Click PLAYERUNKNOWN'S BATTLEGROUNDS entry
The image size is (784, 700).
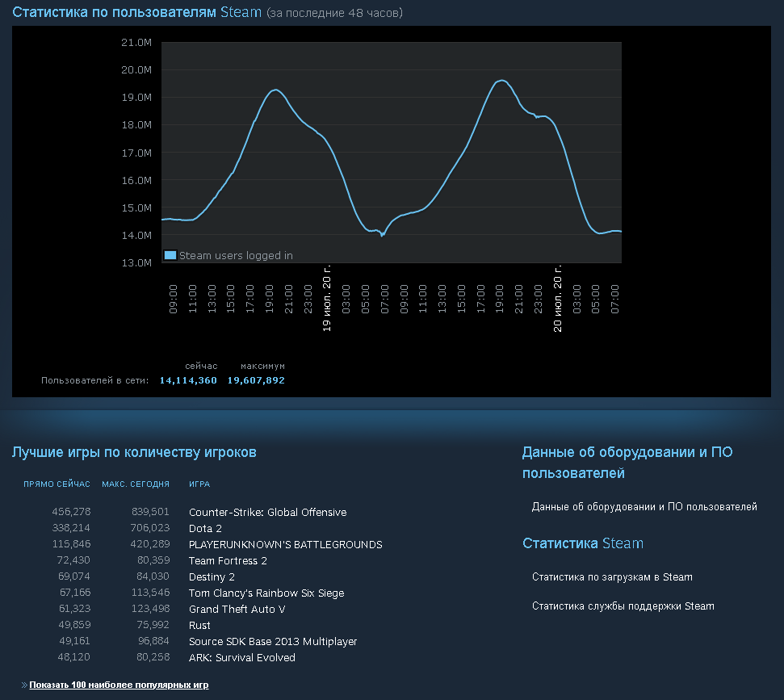286,544
